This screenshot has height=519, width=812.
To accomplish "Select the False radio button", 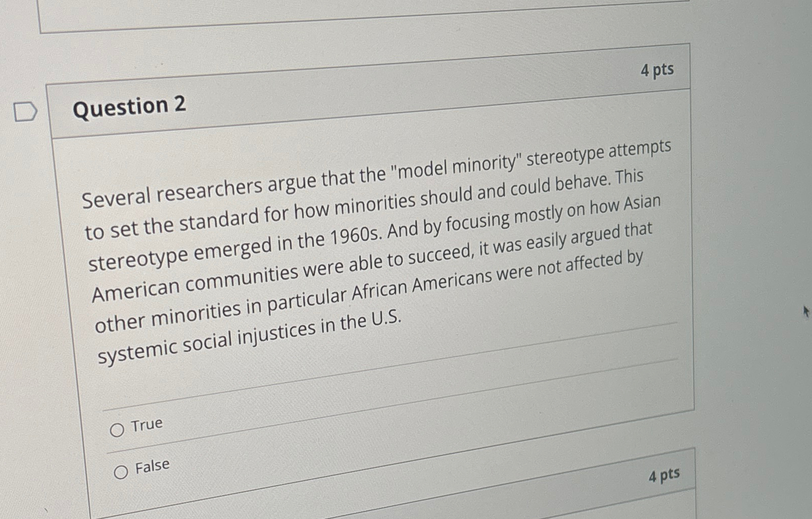I will [121, 472].
